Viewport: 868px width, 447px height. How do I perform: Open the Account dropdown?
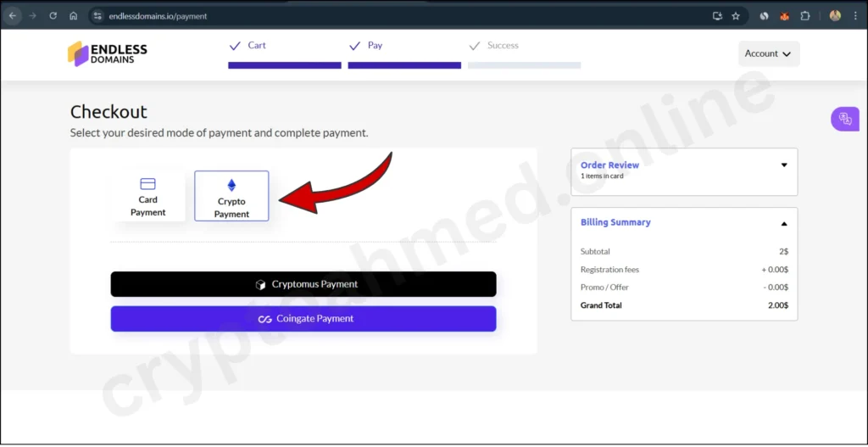coord(768,53)
